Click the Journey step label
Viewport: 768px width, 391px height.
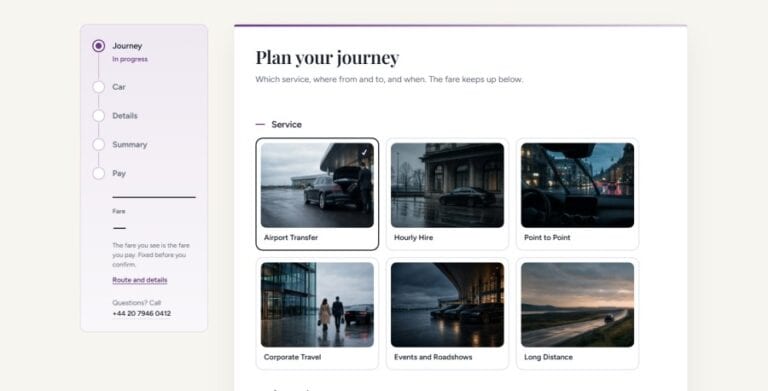(127, 46)
